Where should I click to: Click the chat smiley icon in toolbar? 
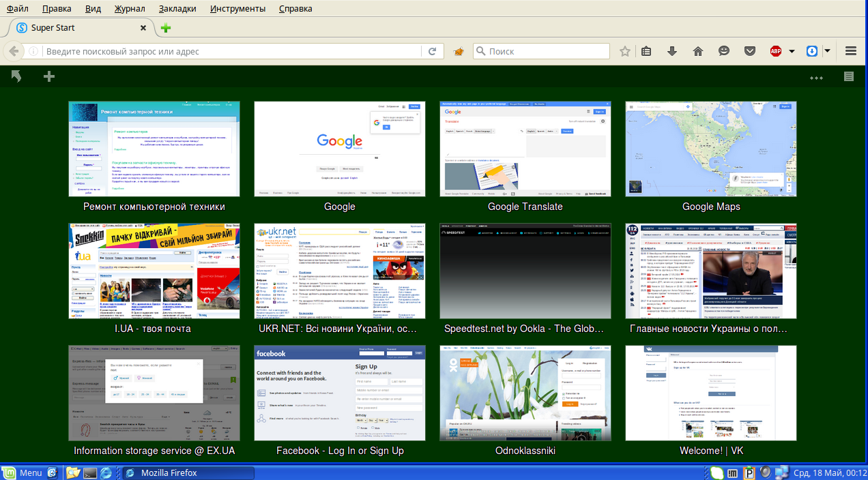724,51
